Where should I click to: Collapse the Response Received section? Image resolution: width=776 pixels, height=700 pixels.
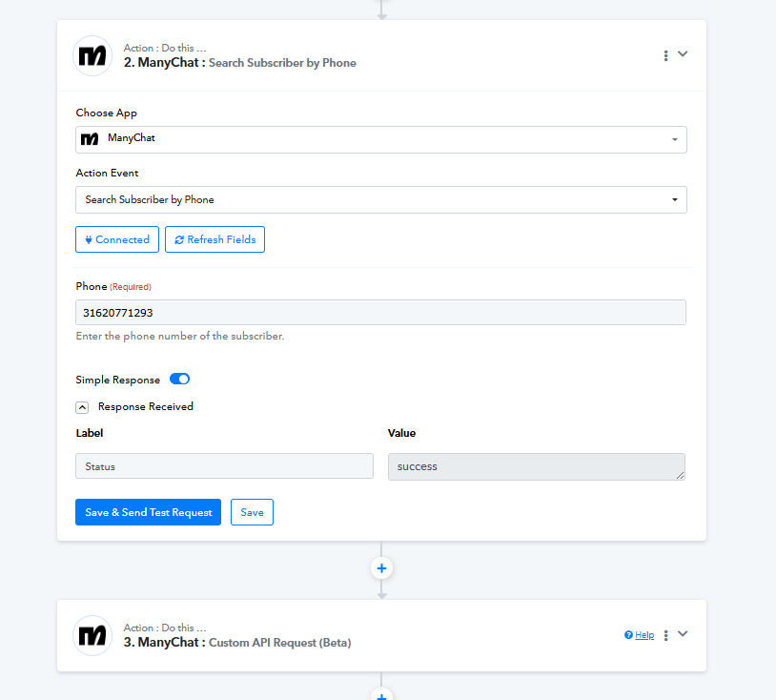point(82,407)
